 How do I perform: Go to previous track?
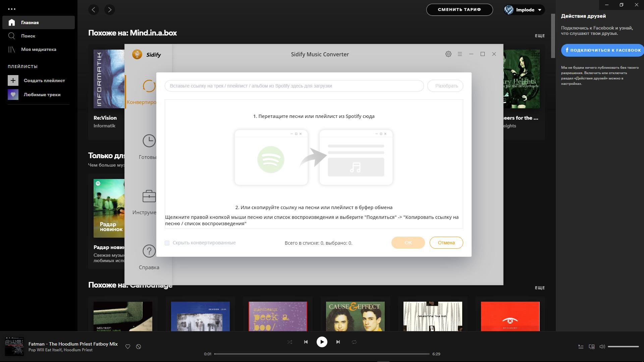306,342
